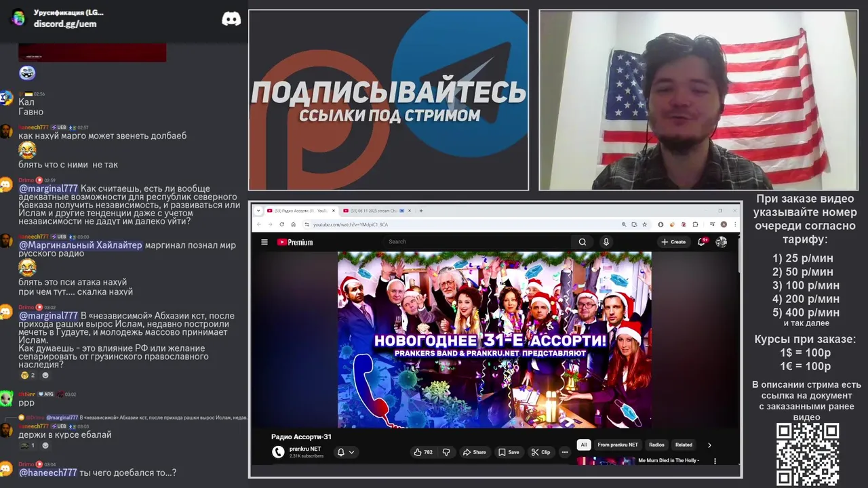Open the browser tab search chevron
868x488 pixels.
pos(258,211)
